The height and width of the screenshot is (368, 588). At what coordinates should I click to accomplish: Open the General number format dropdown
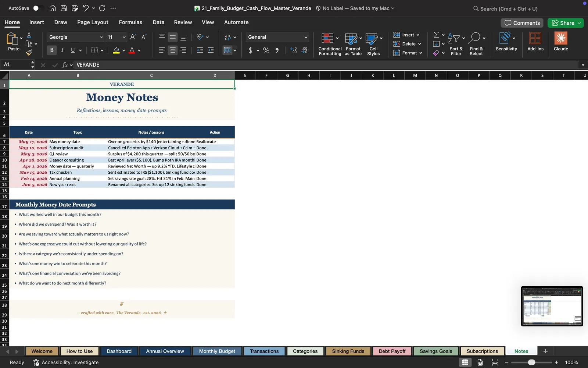click(x=306, y=37)
